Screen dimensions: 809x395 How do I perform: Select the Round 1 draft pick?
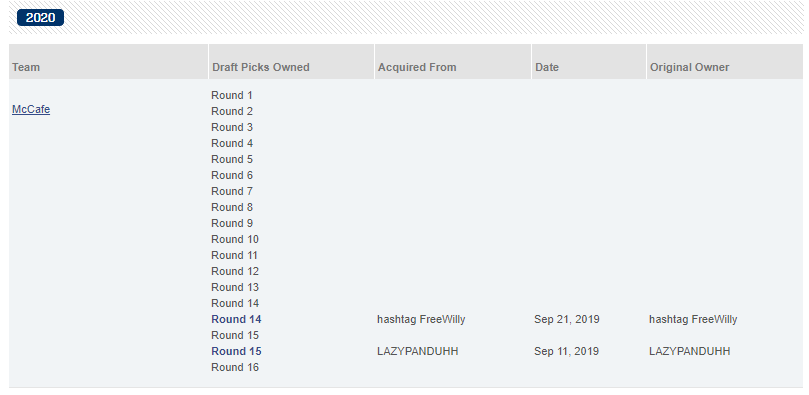(x=232, y=95)
